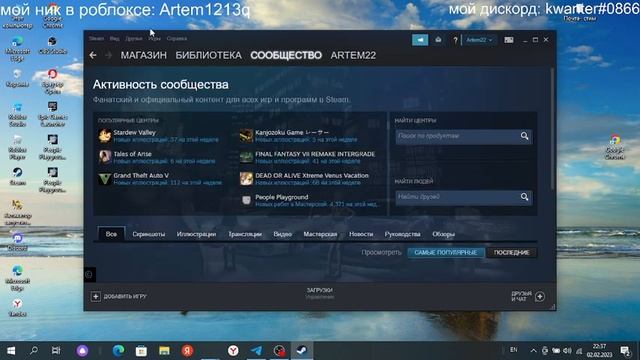Open Task View on the taskbar
Viewport: 640px width, 360px height.
(x=56, y=350)
